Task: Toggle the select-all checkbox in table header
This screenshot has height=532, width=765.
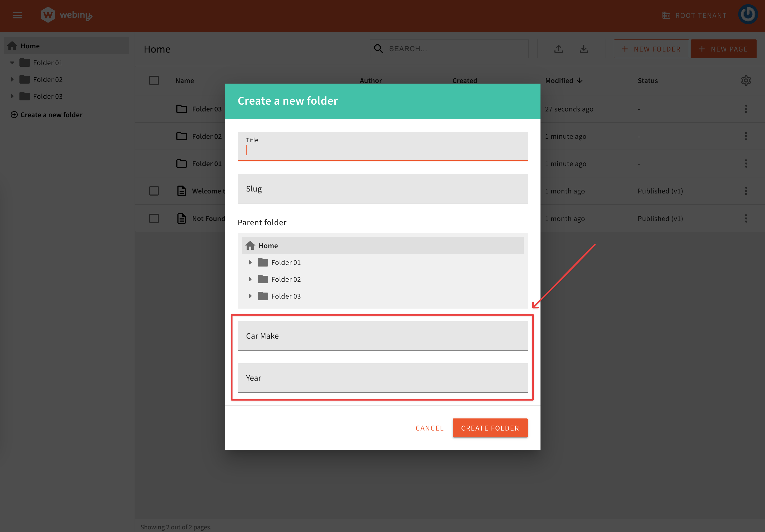Action: tap(154, 80)
